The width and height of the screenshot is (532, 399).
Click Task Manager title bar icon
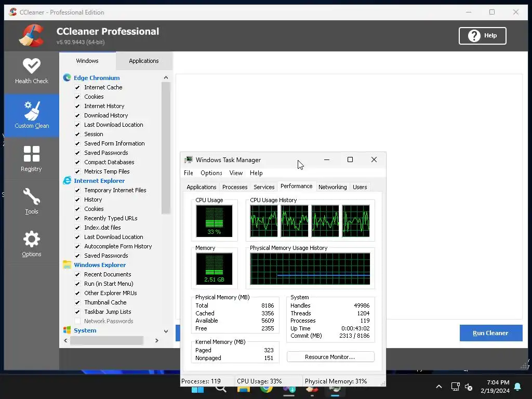(x=188, y=160)
